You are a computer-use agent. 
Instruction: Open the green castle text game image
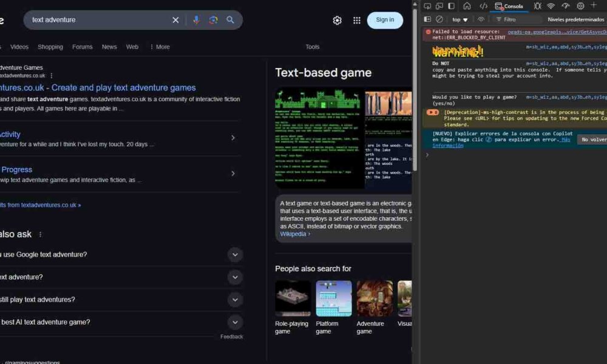click(320, 138)
